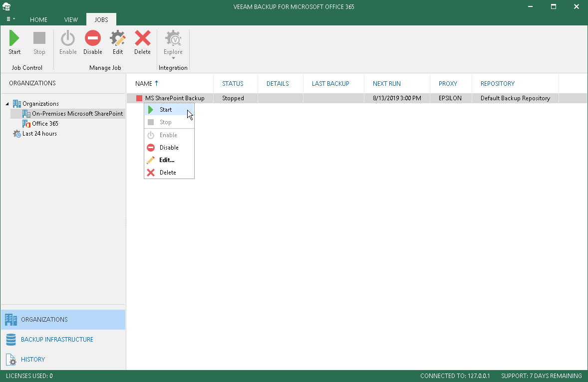Viewport: 588px width, 382px height.
Task: Click the gray Stop square in context menu
Action: [151, 122]
